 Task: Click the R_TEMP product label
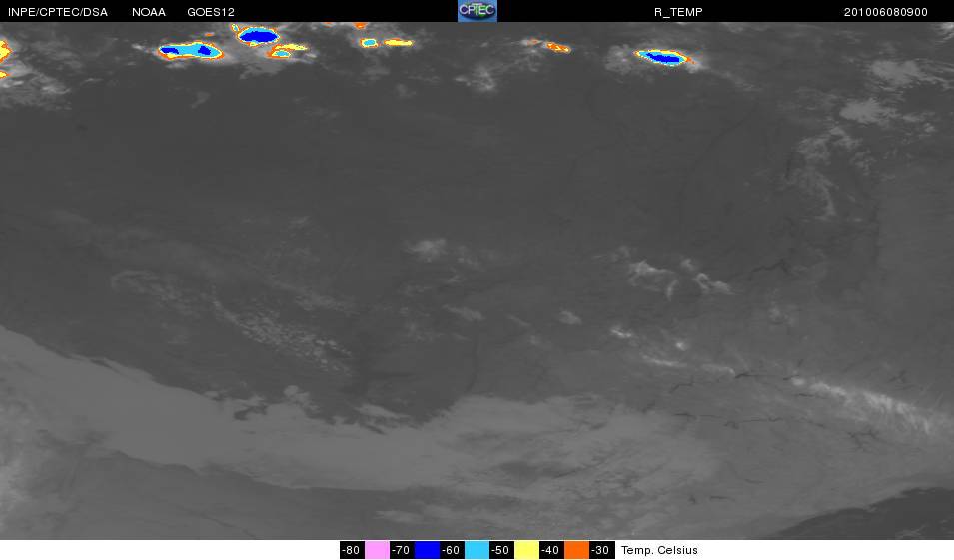[x=678, y=12]
